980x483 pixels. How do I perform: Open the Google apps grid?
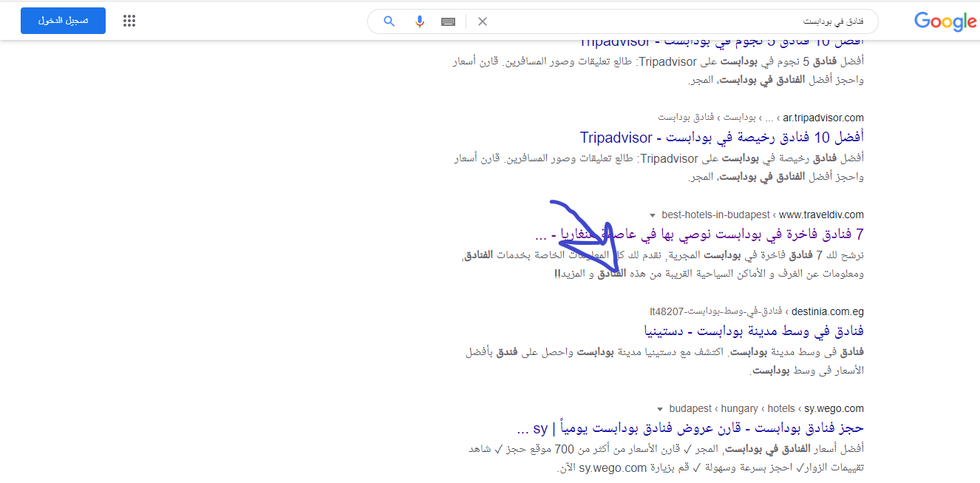tap(129, 21)
